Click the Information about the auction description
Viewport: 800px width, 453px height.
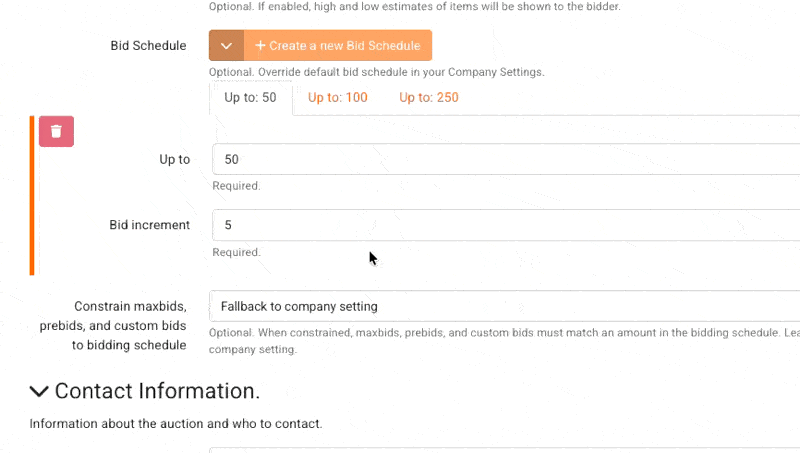(176, 423)
